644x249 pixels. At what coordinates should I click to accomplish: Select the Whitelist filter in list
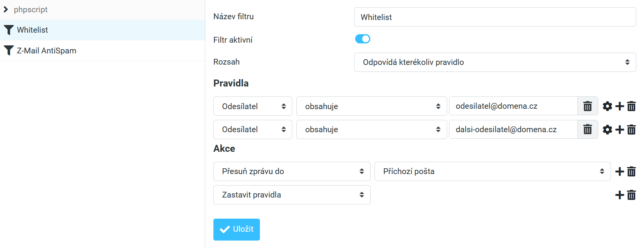tap(33, 30)
